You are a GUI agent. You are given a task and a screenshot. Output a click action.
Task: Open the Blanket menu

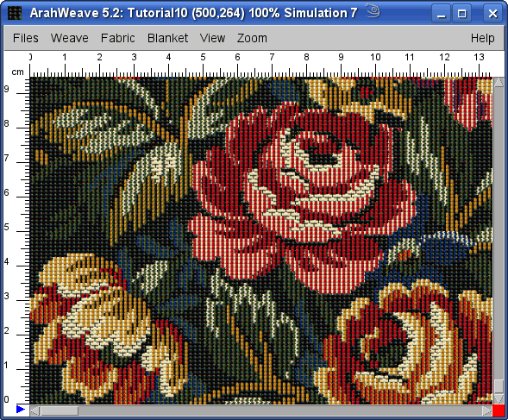tap(167, 38)
